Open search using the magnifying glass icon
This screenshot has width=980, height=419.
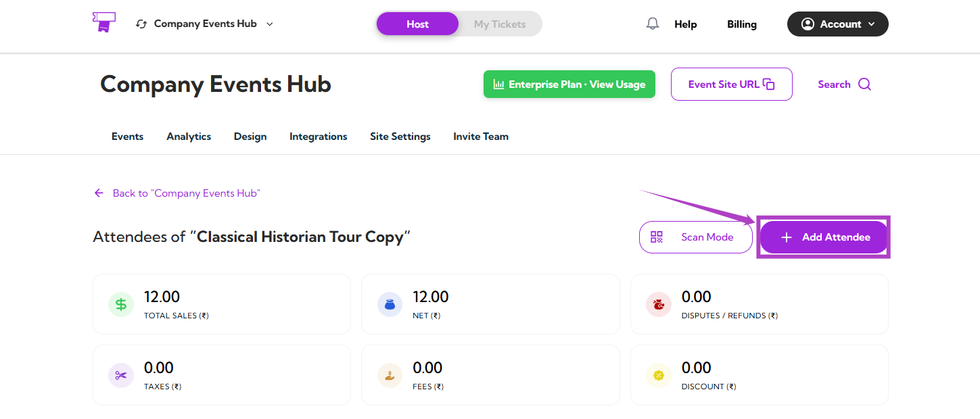click(x=866, y=84)
